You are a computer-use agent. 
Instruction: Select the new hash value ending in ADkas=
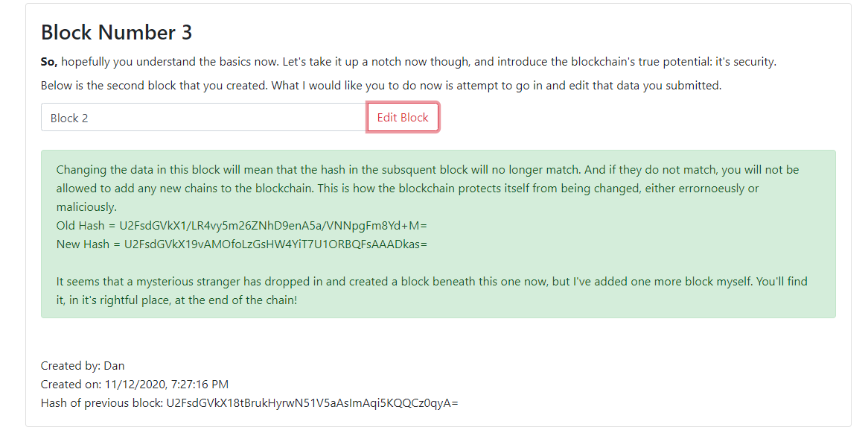click(x=275, y=244)
